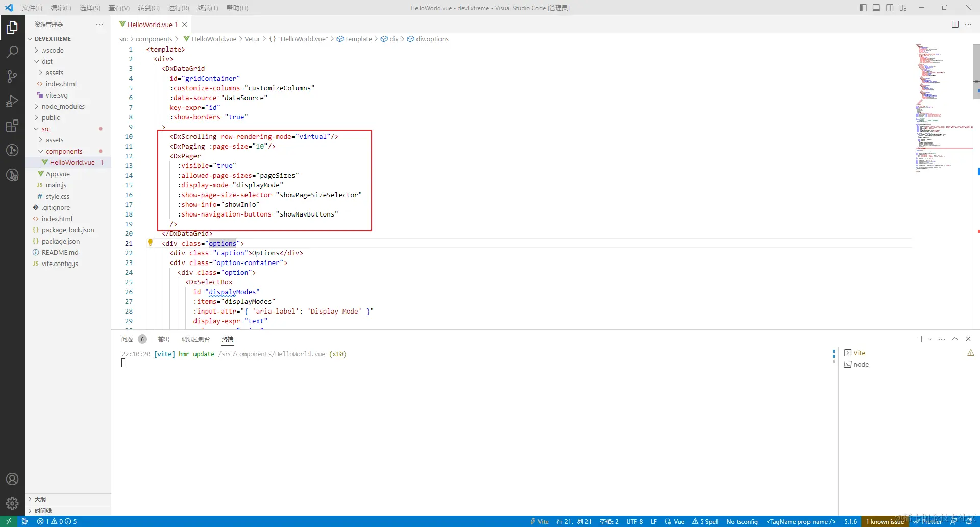This screenshot has width=980, height=527.
Task: Switch to the 输出 output tab
Action: [163, 339]
